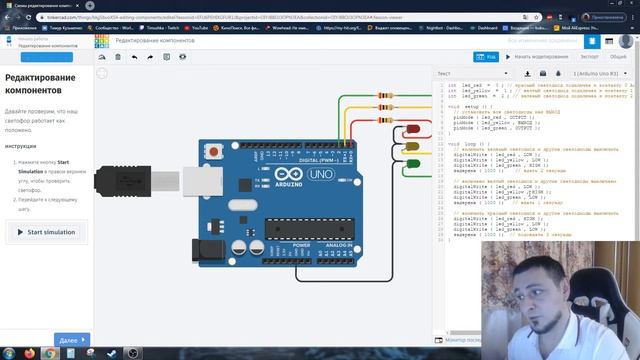This screenshot has height=360, width=640.
Task: Open the Share option in toolbar
Action: (x=618, y=57)
